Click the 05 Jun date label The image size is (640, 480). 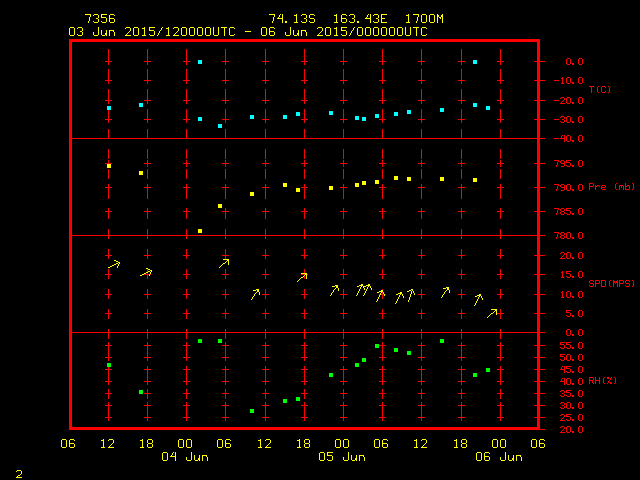click(342, 457)
